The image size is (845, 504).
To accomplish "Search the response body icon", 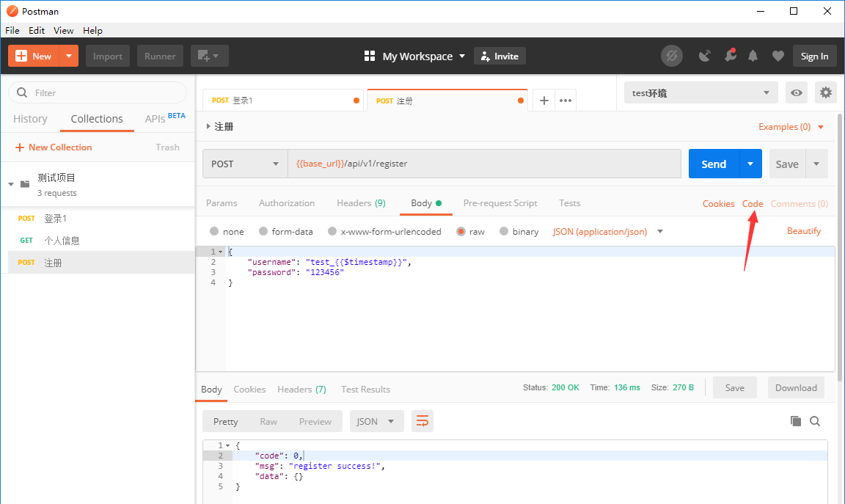I will 815,421.
